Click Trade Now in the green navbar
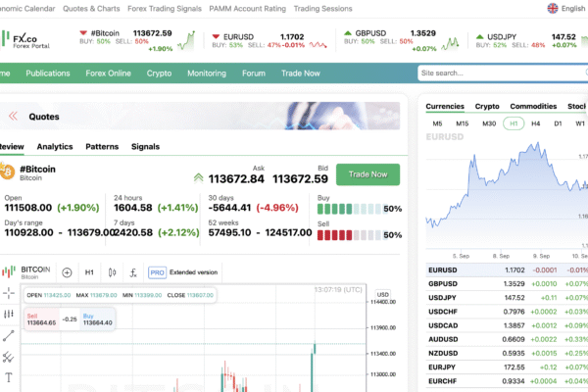The image size is (588, 392). pos(301,73)
